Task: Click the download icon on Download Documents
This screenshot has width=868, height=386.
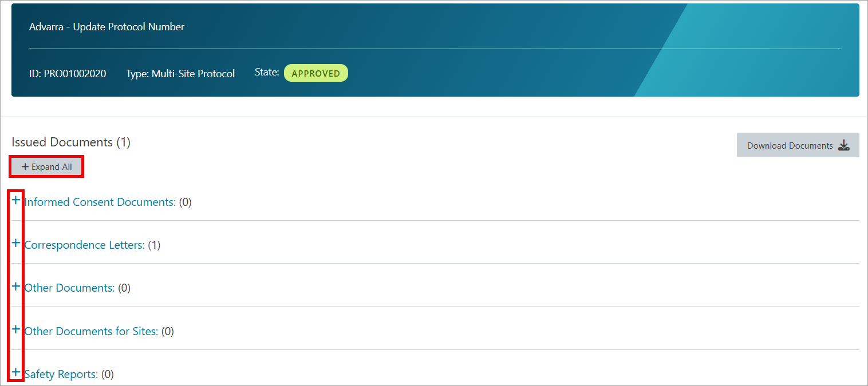Action: coord(844,145)
